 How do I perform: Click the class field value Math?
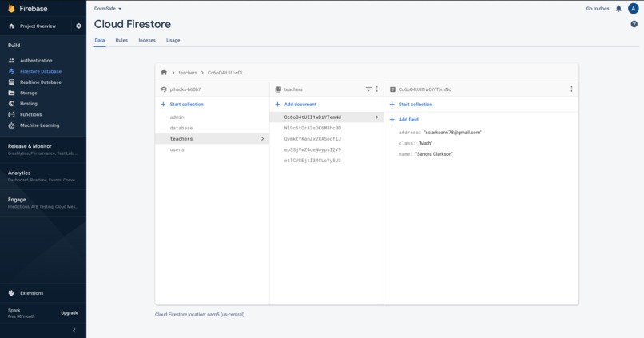425,143
